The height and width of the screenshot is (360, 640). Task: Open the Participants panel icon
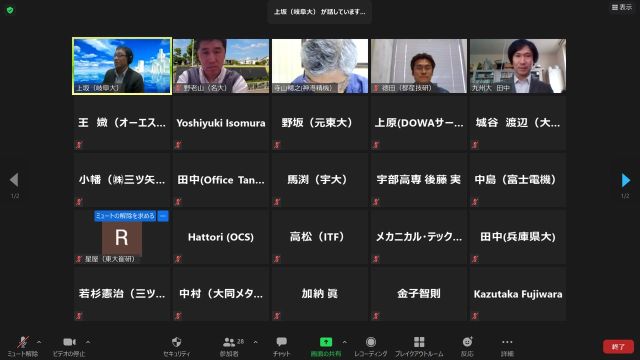229,342
